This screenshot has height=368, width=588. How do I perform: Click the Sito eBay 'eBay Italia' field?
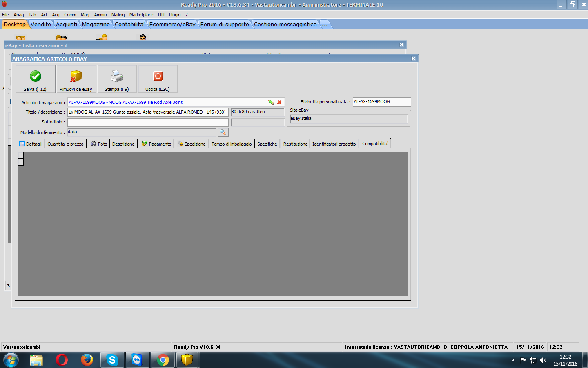349,119
